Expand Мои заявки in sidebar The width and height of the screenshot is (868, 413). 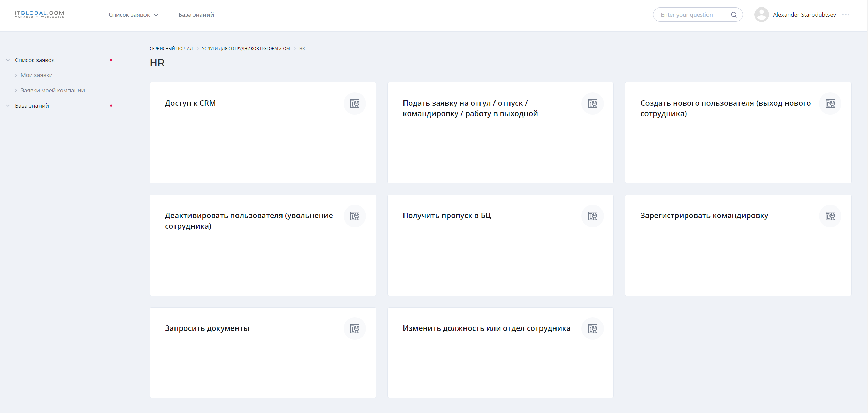pos(16,75)
